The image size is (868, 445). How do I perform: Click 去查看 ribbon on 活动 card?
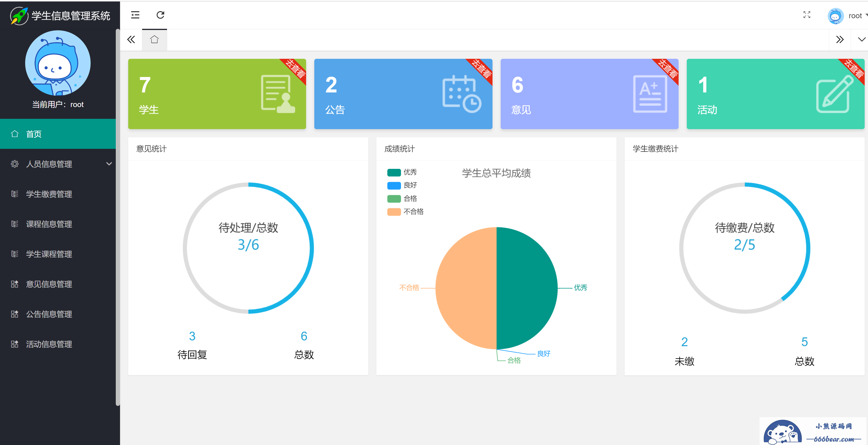coord(853,69)
